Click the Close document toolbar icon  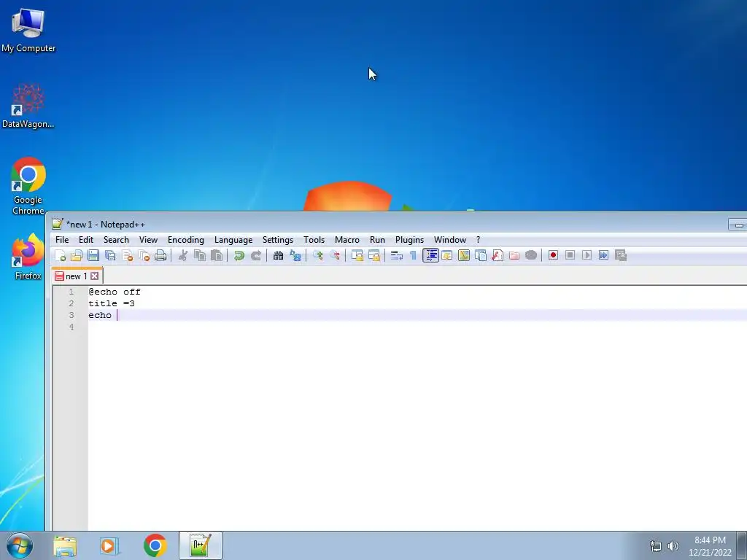[127, 256]
